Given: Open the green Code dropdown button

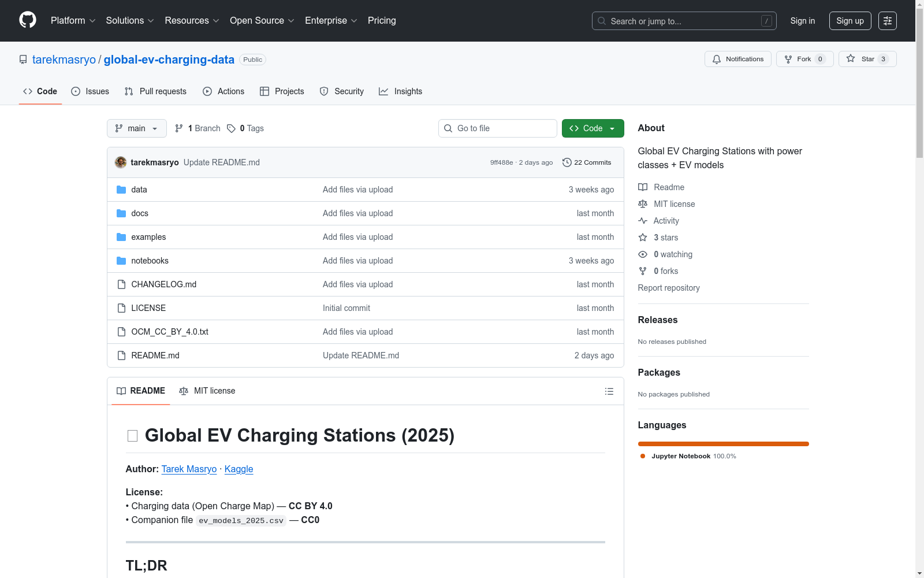Looking at the screenshot, I should pyautogui.click(x=593, y=128).
